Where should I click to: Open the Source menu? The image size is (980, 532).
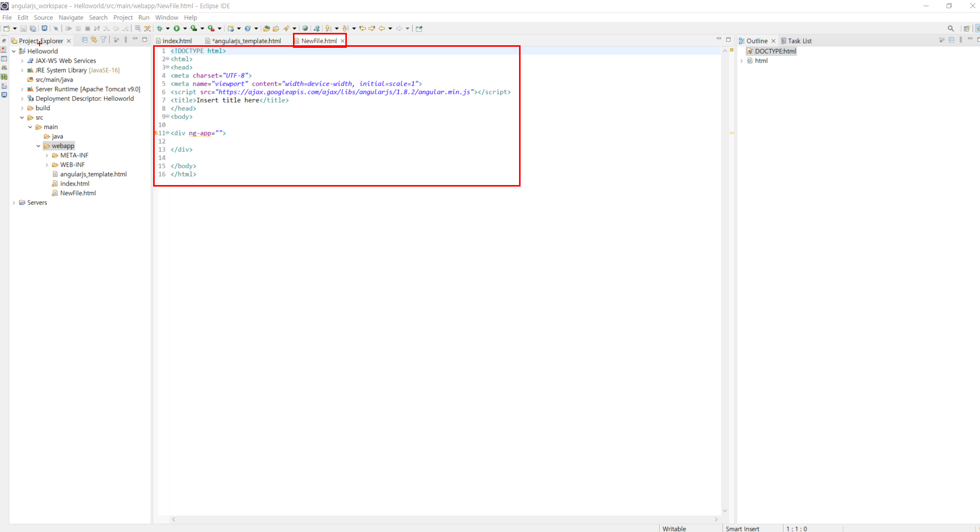point(43,17)
